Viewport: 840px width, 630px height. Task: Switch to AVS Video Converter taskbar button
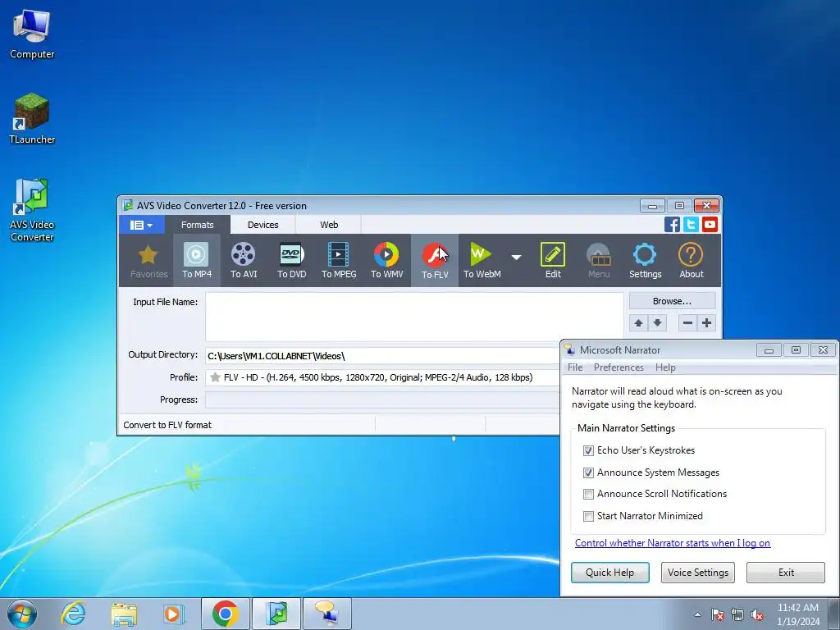[276, 614]
